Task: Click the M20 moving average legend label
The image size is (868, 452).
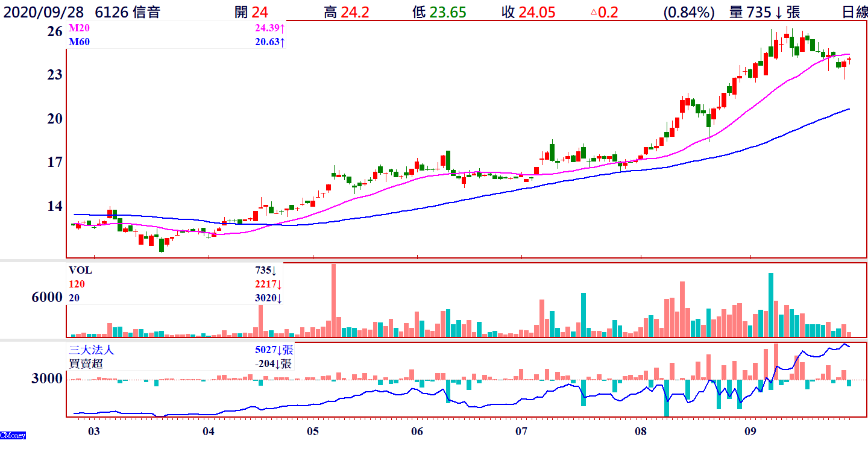Action: click(x=78, y=28)
